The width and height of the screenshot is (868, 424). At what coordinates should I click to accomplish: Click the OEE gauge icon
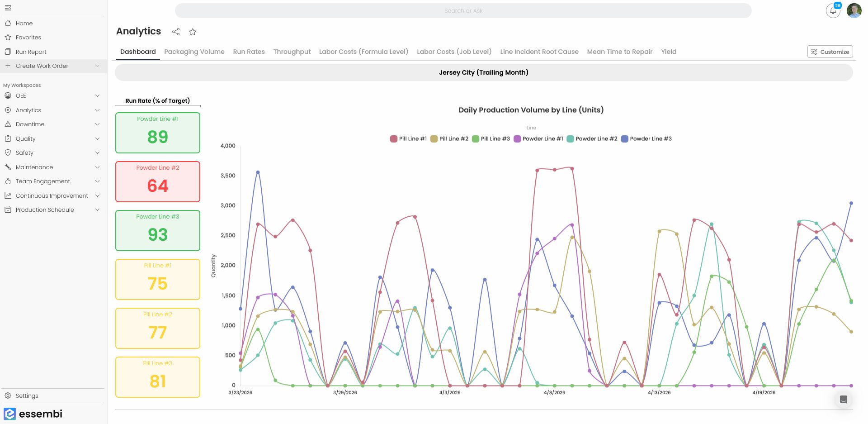(8, 95)
